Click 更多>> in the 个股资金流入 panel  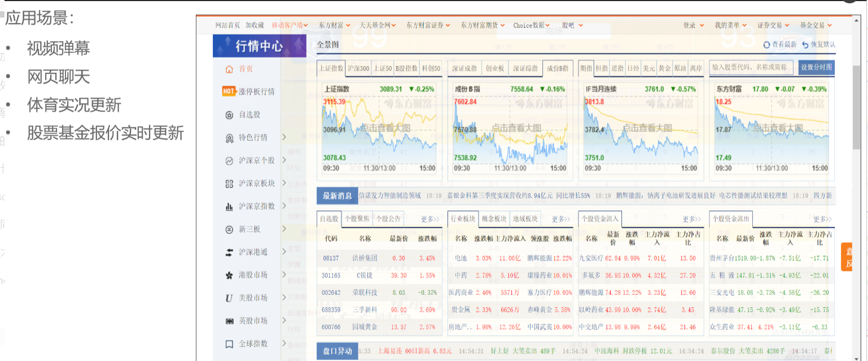692,219
